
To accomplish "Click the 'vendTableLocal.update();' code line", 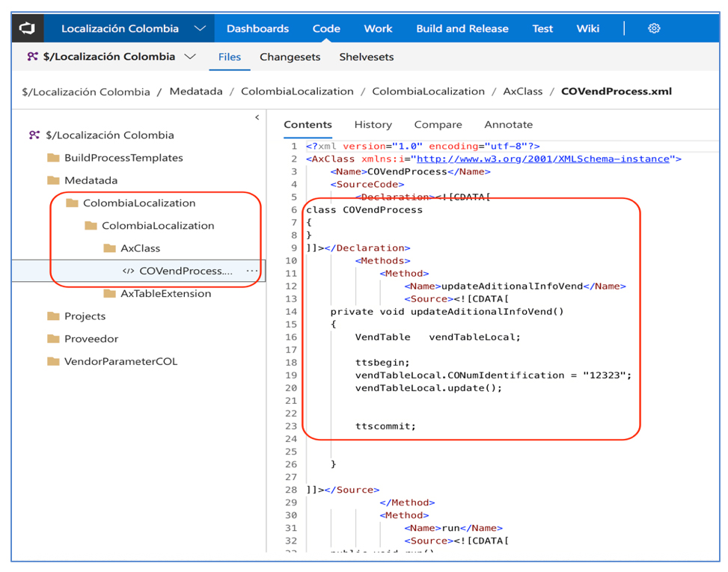I will tap(429, 388).
